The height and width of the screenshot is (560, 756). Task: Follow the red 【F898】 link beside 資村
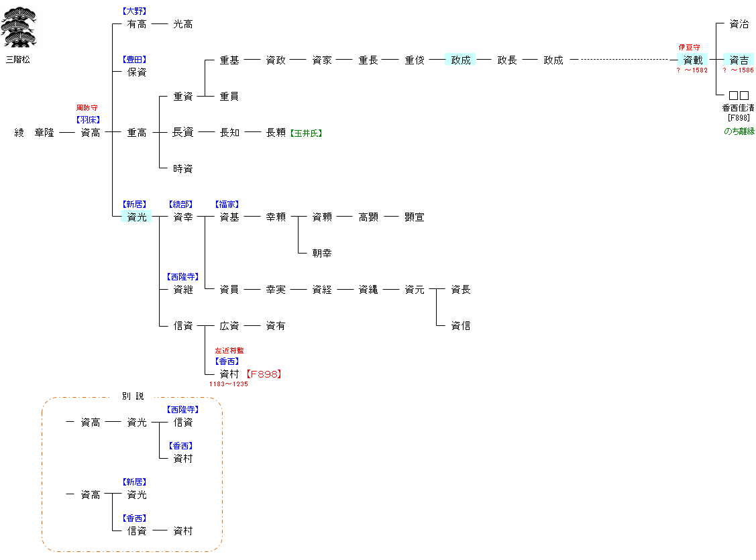tap(262, 374)
